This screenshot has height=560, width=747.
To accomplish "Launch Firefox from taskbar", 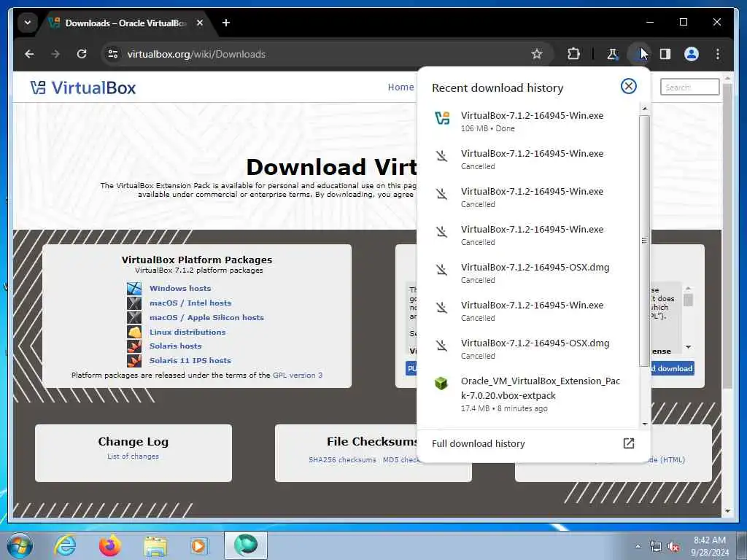I will click(x=110, y=545).
